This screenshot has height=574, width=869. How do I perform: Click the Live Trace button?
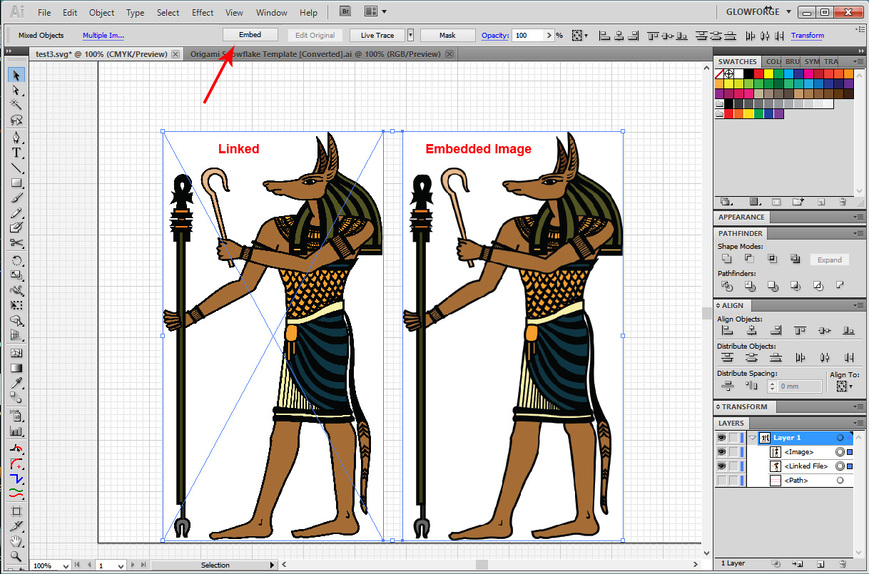[x=377, y=35]
